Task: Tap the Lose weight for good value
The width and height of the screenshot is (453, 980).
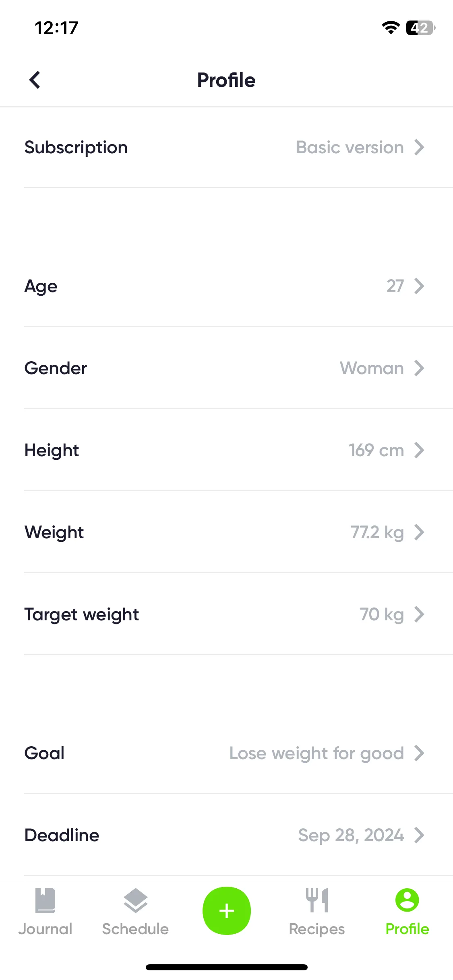Action: pos(316,753)
